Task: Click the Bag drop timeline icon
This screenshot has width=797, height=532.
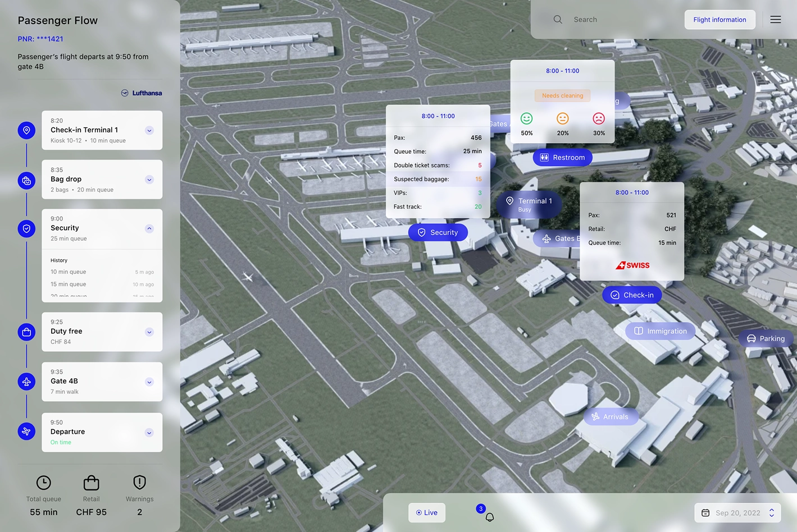Action: coord(26,180)
